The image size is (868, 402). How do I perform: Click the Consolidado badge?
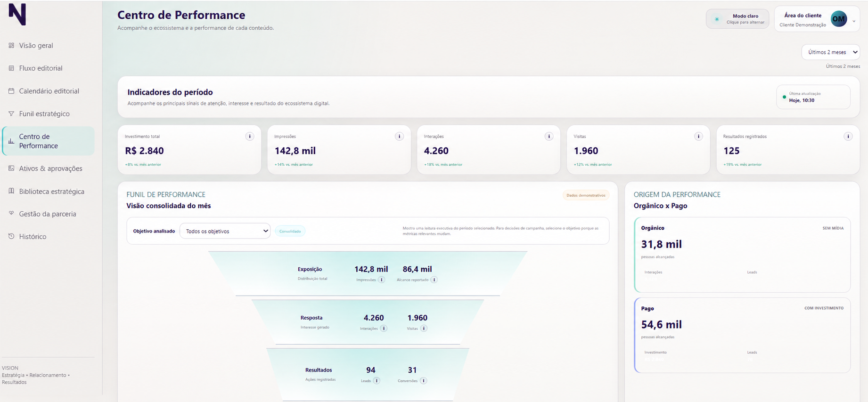290,231
